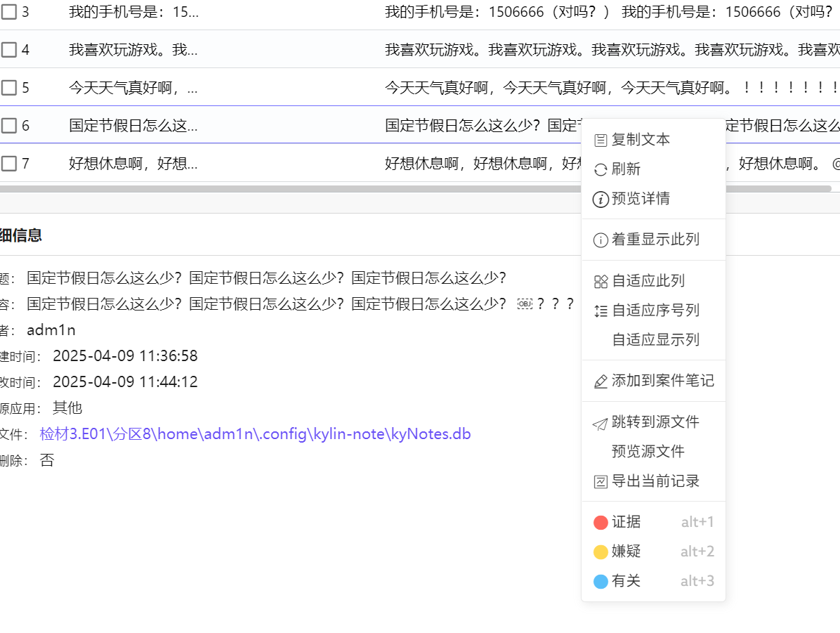This screenshot has width=840, height=633.
Task: Choose 预览源文件 menu entry
Action: point(653,452)
